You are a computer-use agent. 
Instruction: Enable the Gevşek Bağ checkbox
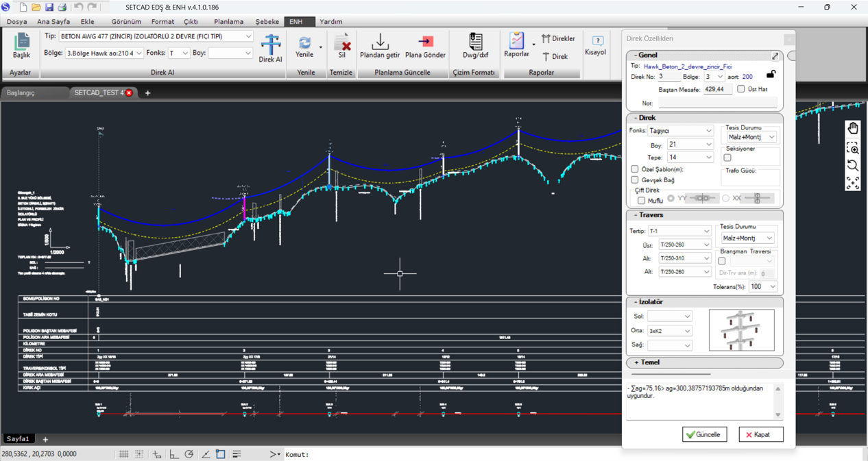tap(635, 180)
